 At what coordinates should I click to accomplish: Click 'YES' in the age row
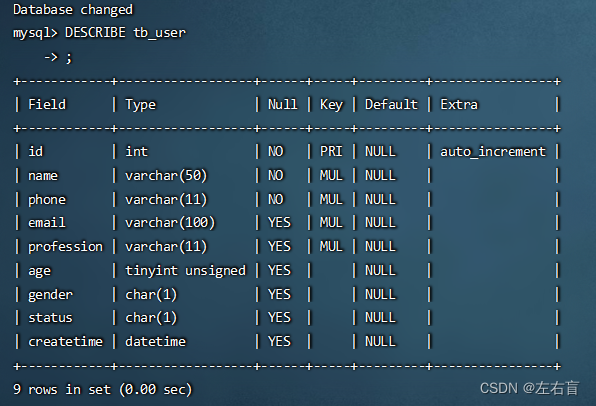click(x=279, y=270)
